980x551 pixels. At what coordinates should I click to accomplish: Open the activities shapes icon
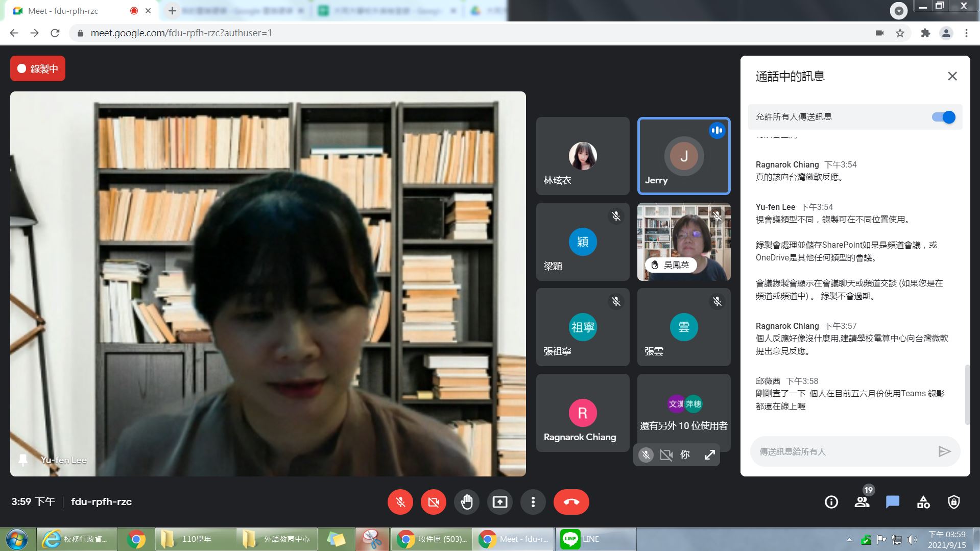923,502
